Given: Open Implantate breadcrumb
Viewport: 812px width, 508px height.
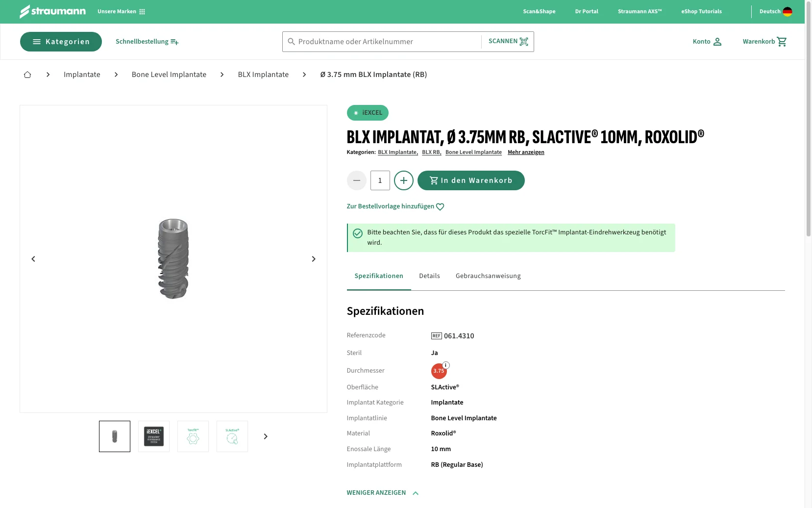Looking at the screenshot, I should tap(82, 75).
